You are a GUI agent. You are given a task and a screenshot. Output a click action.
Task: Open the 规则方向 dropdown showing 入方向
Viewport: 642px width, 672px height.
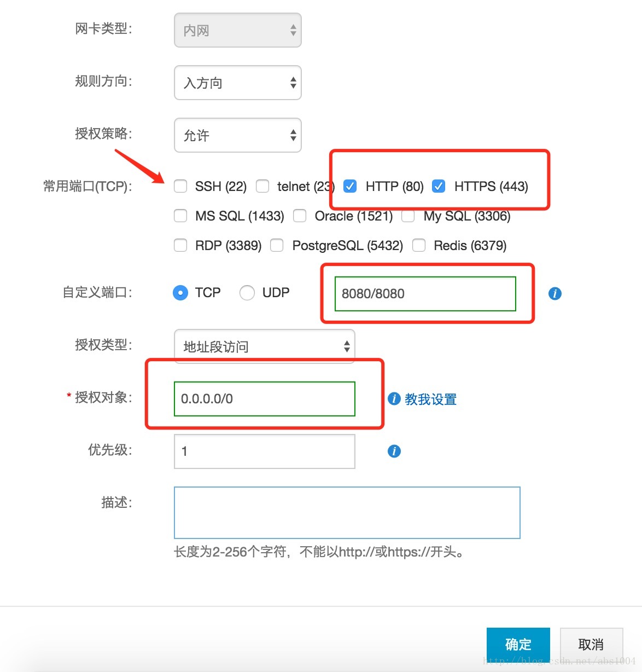tap(238, 83)
